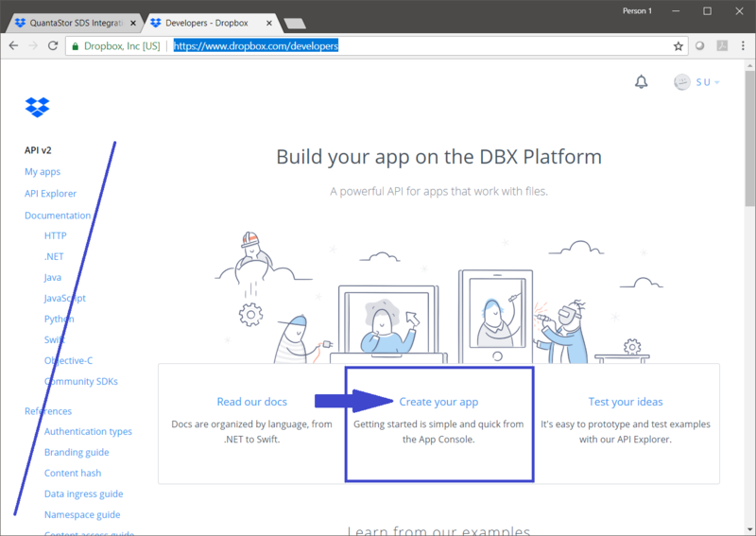Reload the page with refresh icon
The width and height of the screenshot is (756, 536).
(53, 45)
